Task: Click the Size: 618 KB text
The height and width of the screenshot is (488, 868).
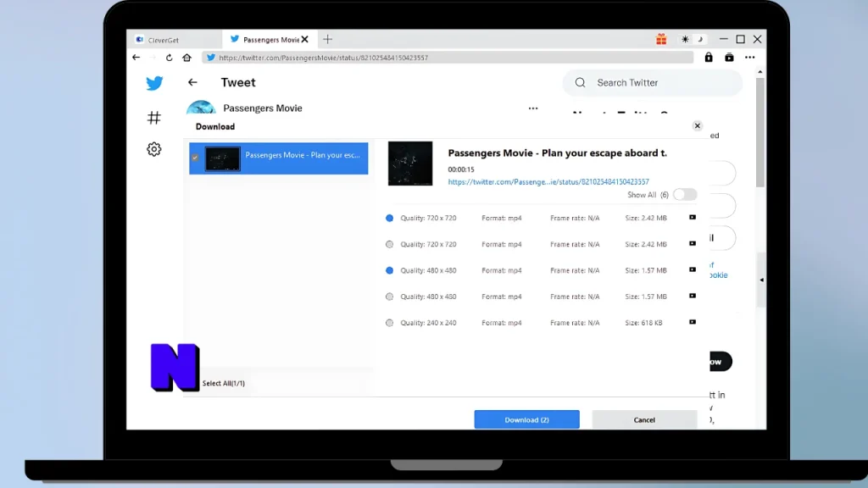Action: point(644,323)
